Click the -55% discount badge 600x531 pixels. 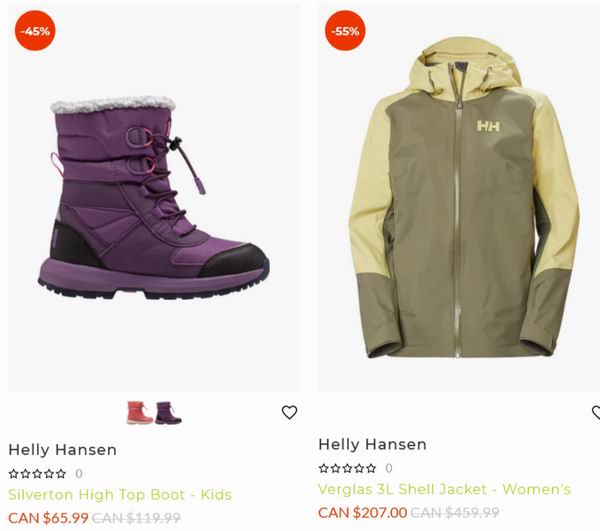[x=345, y=31]
